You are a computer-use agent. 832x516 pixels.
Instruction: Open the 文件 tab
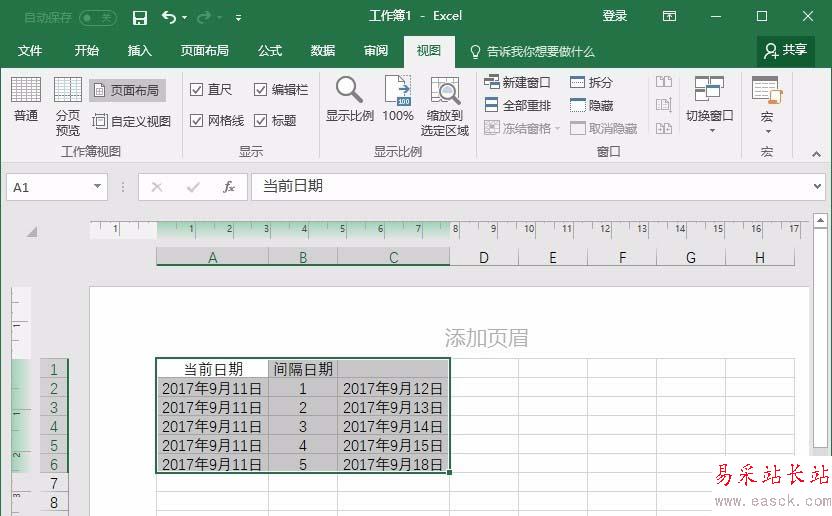coord(30,50)
